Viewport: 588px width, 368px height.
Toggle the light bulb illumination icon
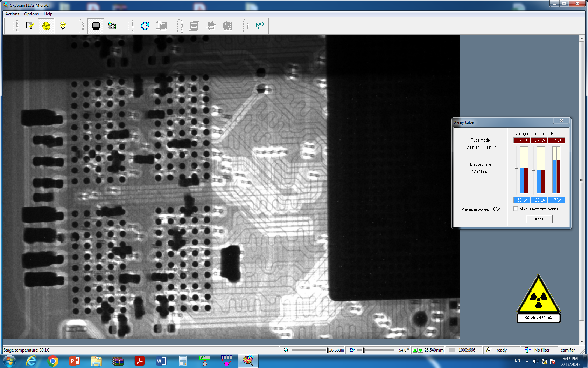63,26
